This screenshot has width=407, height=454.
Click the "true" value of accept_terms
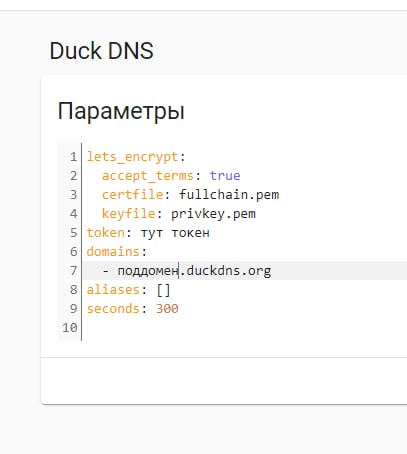pos(225,176)
